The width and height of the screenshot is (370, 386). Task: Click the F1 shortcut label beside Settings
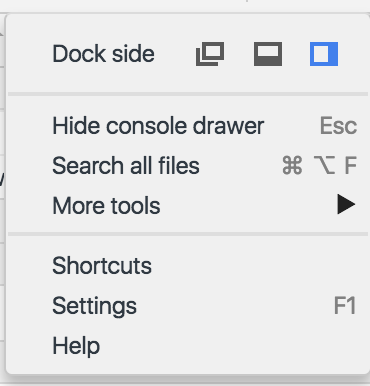[345, 306]
